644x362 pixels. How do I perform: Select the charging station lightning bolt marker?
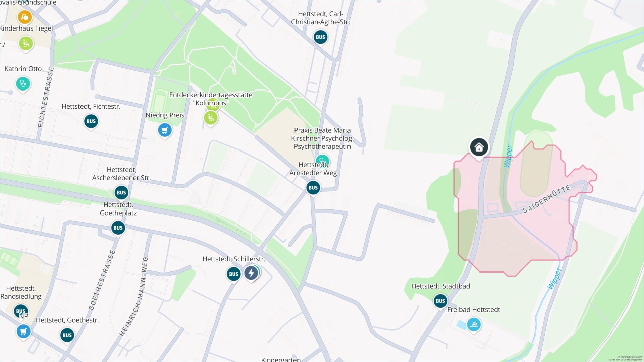pos(251,273)
